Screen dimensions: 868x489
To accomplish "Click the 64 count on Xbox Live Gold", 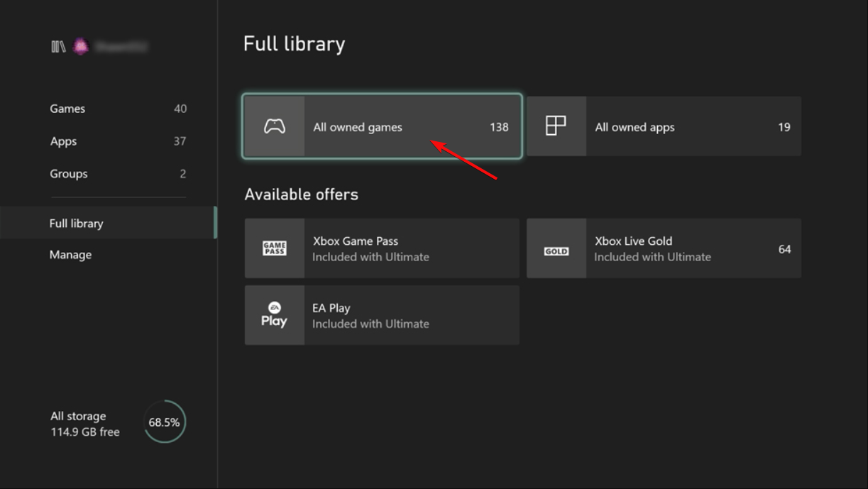I will pyautogui.click(x=784, y=249).
